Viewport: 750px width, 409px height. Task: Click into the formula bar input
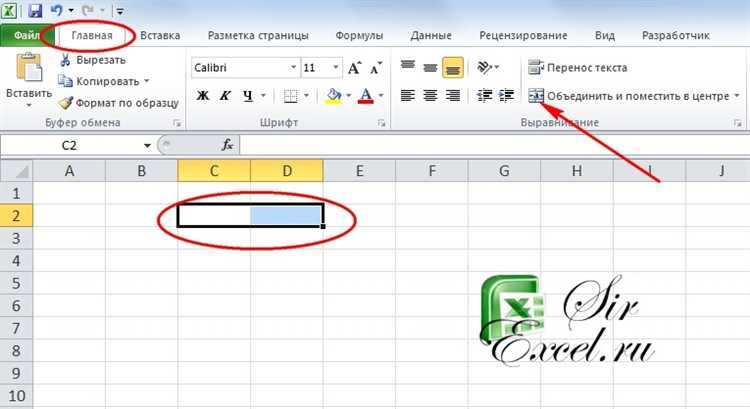point(494,145)
